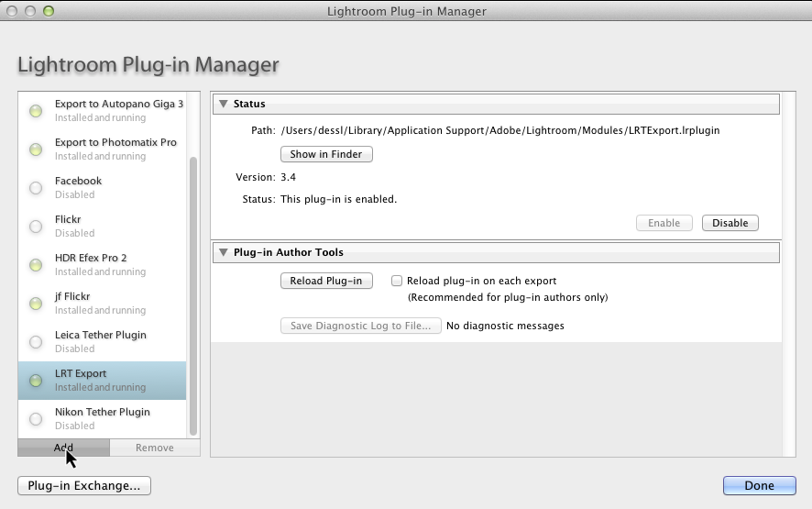Click Show in Finder button
The image size is (812, 509).
click(x=326, y=154)
